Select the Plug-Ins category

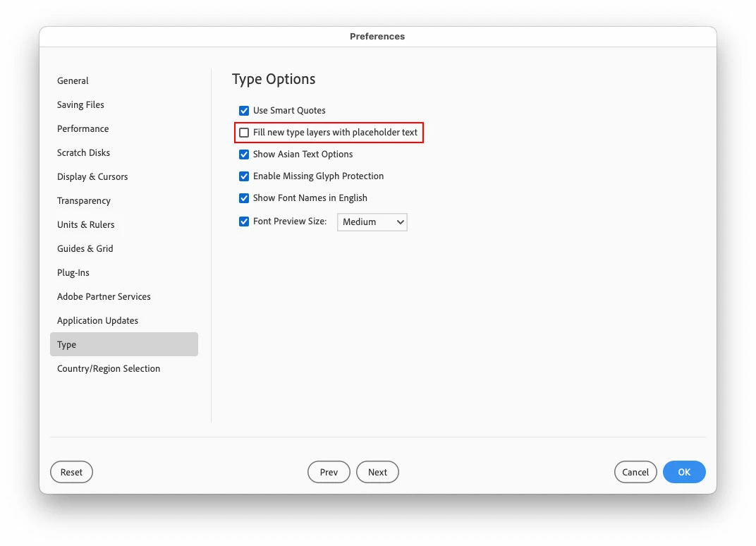pos(73,272)
